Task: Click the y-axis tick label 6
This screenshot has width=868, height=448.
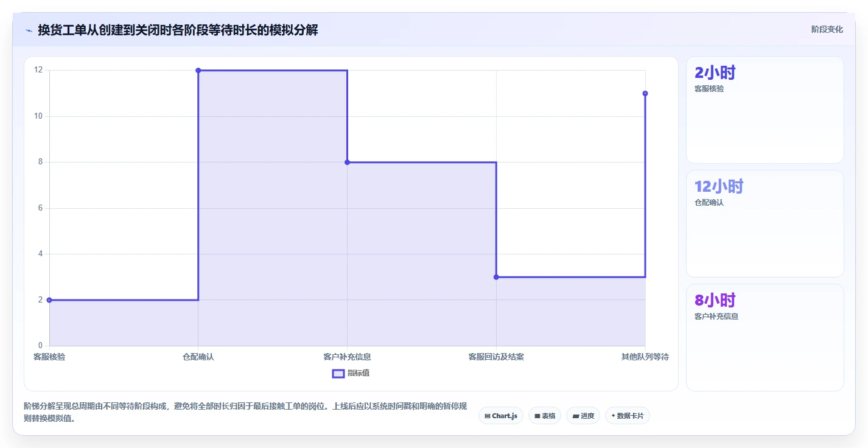Action: pyautogui.click(x=40, y=208)
